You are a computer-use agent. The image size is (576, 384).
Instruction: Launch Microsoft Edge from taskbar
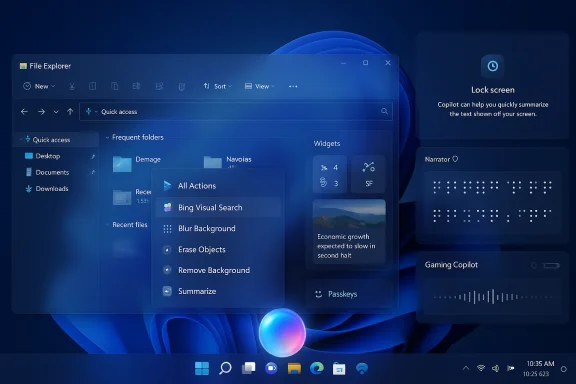(317, 368)
